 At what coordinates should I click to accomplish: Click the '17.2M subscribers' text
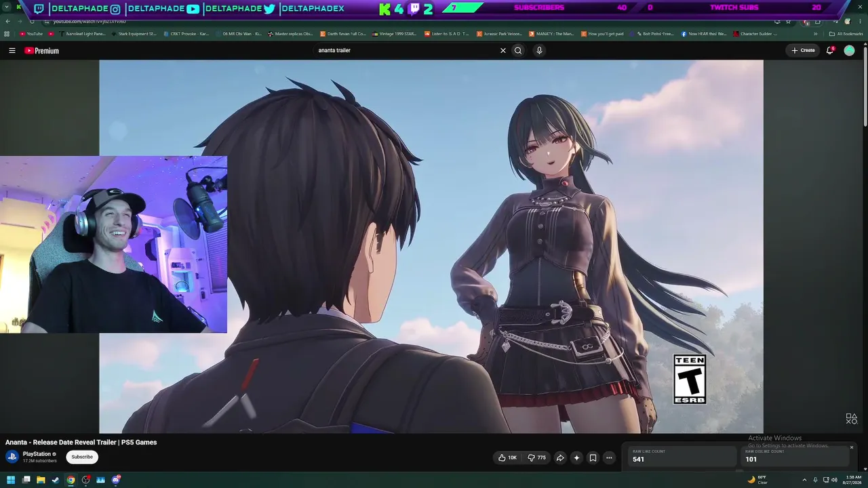click(40, 461)
